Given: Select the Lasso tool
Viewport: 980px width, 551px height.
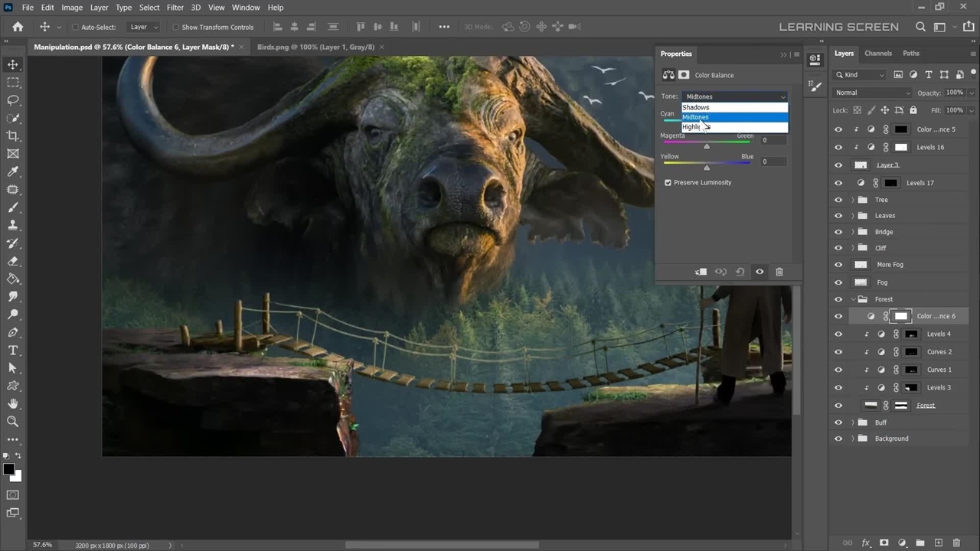Looking at the screenshot, I should 13,100.
